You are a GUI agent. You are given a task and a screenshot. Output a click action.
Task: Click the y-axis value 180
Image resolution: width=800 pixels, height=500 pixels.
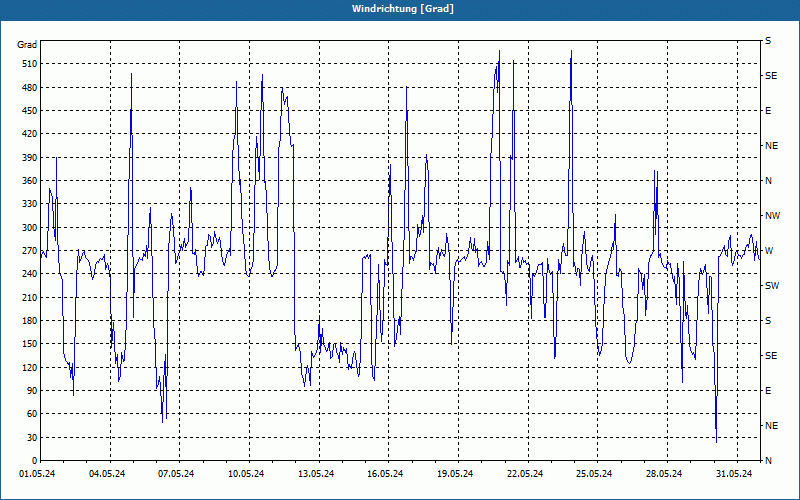click(x=31, y=321)
